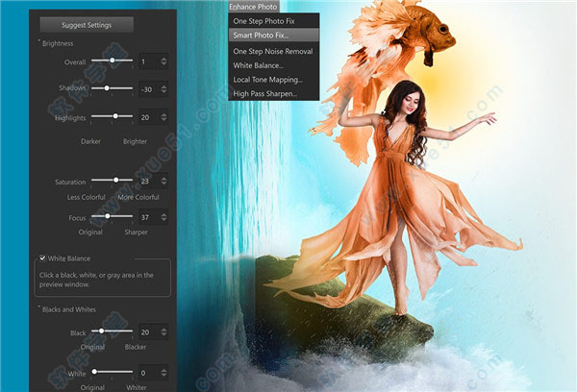
Task: Open the Enhance Photo menu
Action: (x=253, y=7)
